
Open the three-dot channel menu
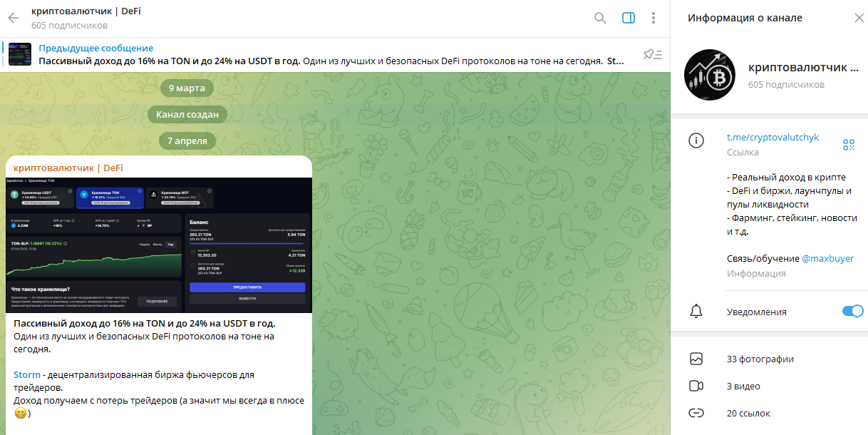653,18
